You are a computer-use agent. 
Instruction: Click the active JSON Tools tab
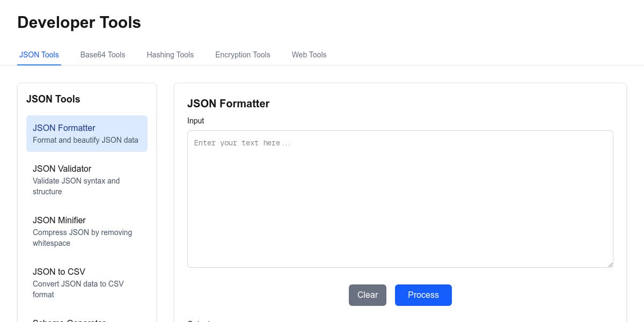point(39,55)
